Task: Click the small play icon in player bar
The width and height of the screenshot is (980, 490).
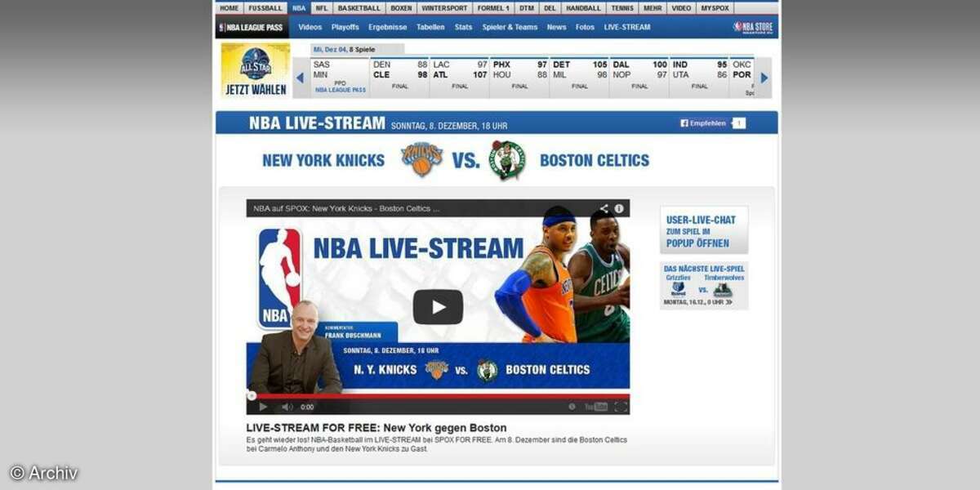Action: coord(263,407)
